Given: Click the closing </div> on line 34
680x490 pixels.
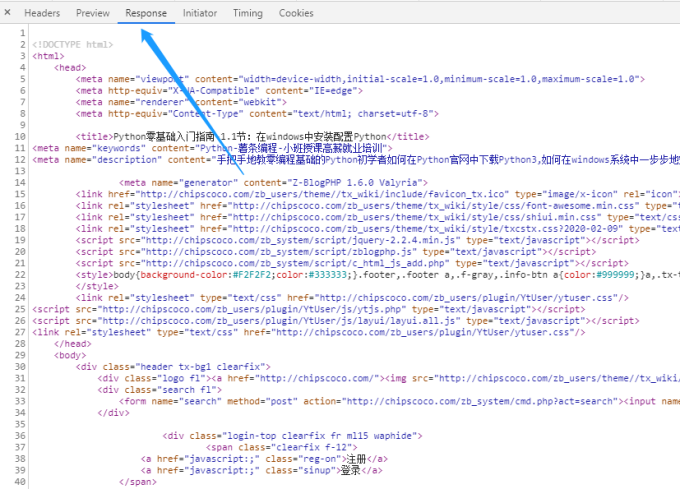Looking at the screenshot, I should (x=114, y=413).
